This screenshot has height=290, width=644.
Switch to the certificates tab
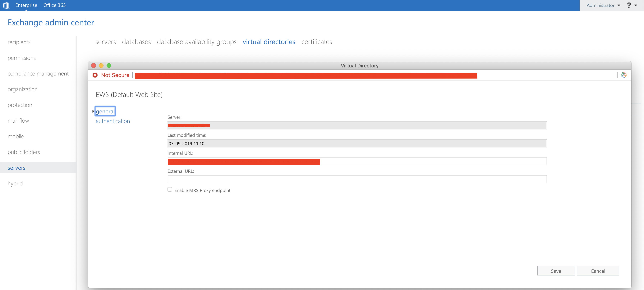coord(316,42)
